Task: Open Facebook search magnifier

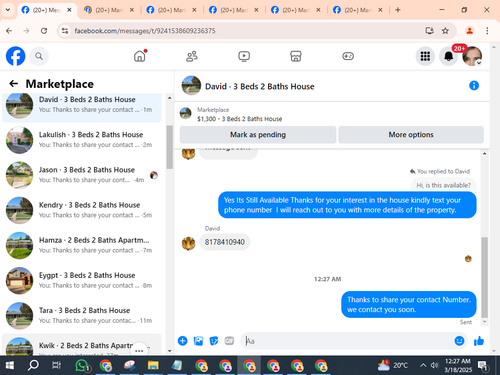Action: pos(39,56)
